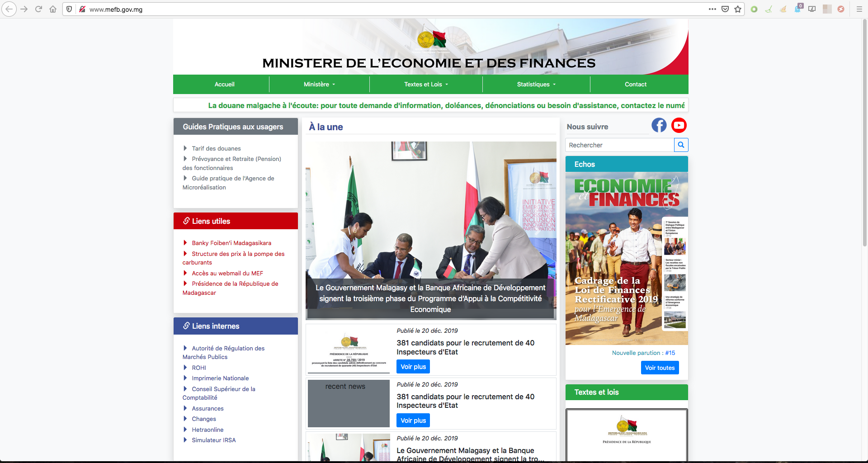The width and height of the screenshot is (868, 463).
Task: Expand the Textes et Lois dropdown
Action: tap(426, 85)
